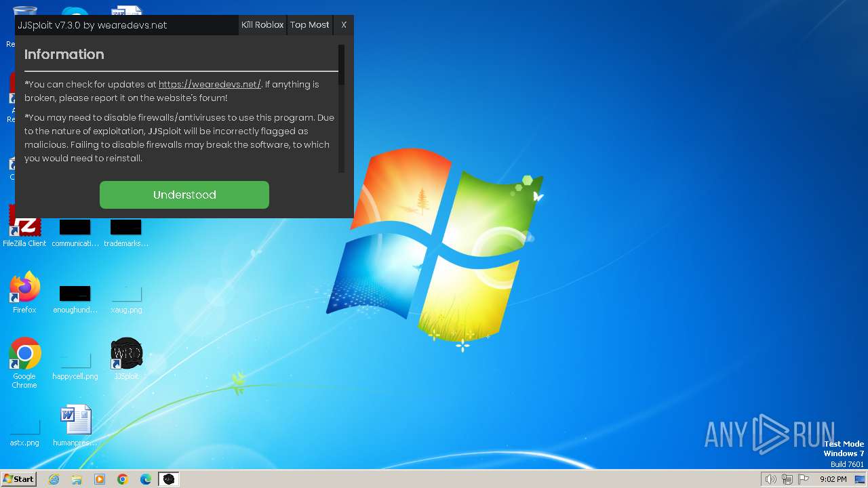
Task: Select the JJSploit desktop shortcut
Action: pyautogui.click(x=126, y=359)
